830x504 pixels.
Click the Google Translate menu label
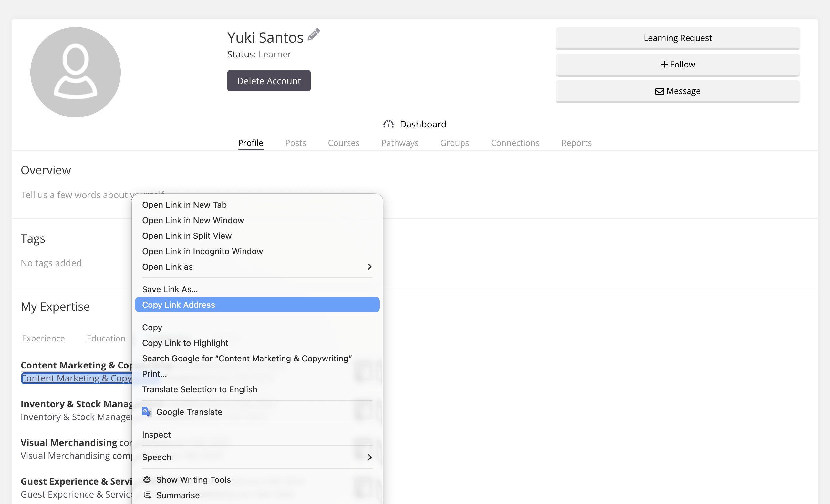(x=189, y=412)
